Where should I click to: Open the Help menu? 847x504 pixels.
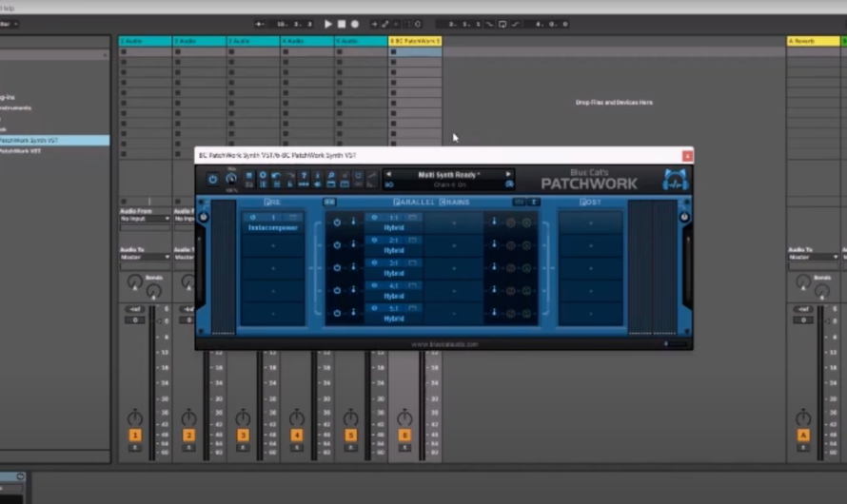point(8,8)
